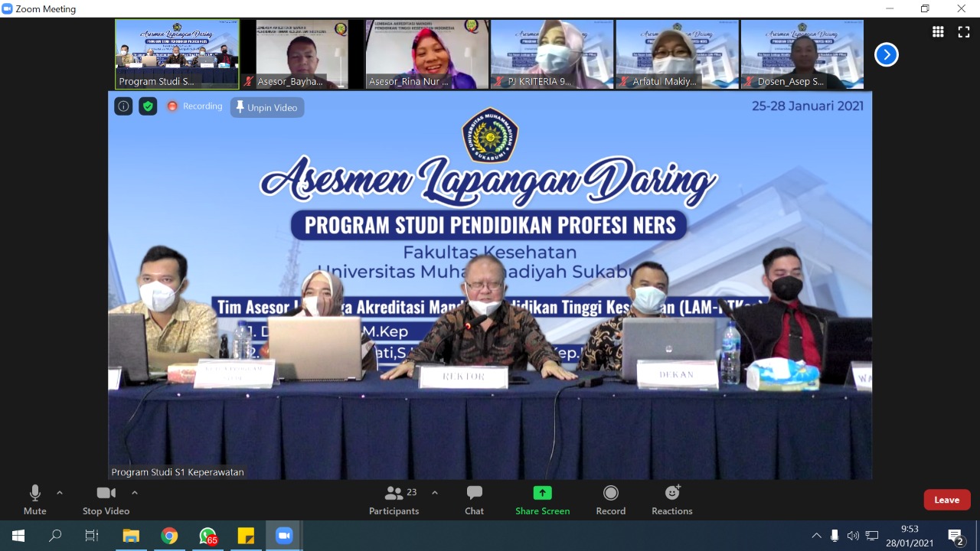Show the encryption shield details

148,106
